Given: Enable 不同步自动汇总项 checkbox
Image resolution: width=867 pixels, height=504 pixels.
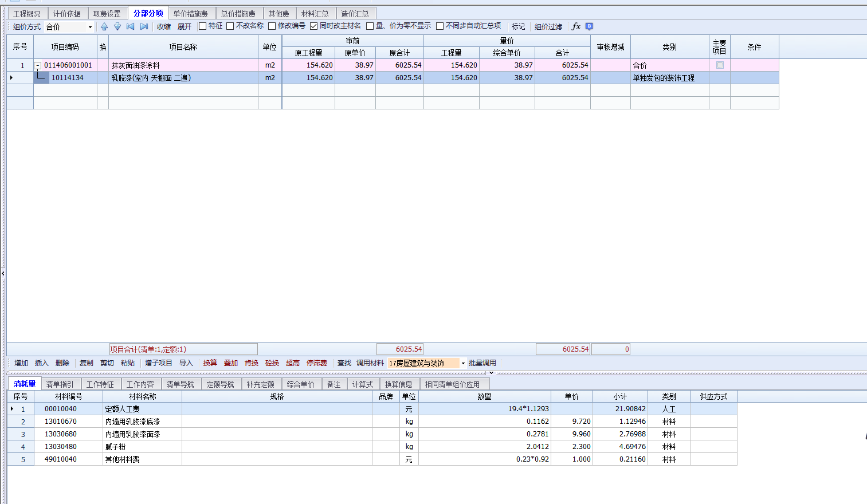Looking at the screenshot, I should click(440, 26).
